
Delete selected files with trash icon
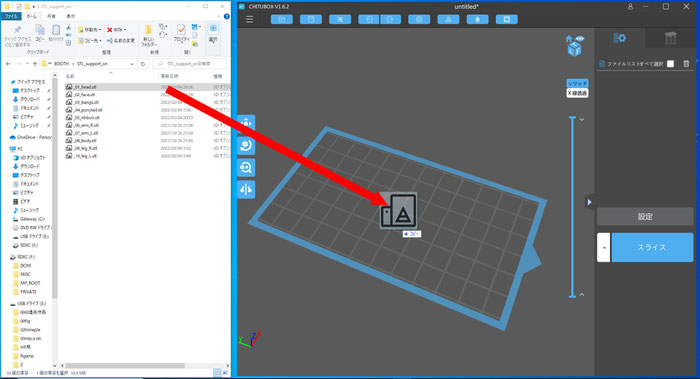pyautogui.click(x=686, y=64)
